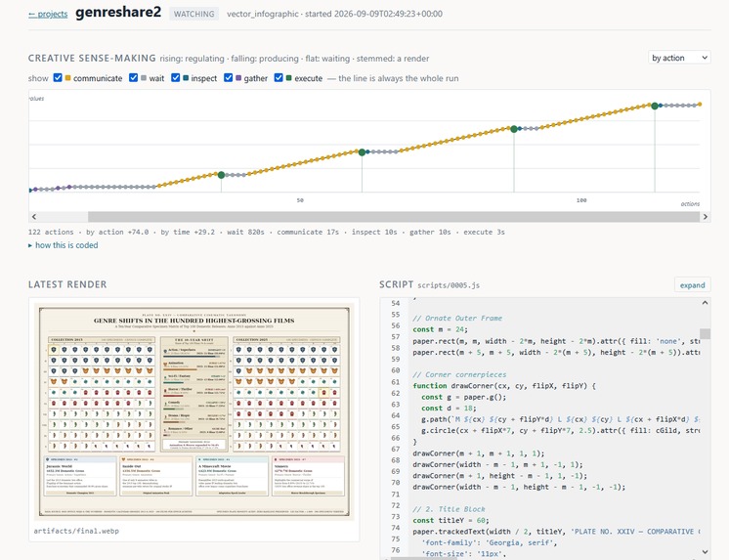Expand 'how this is coded' disclosure
Viewport: 729px width, 560px height.
pyautogui.click(x=64, y=245)
